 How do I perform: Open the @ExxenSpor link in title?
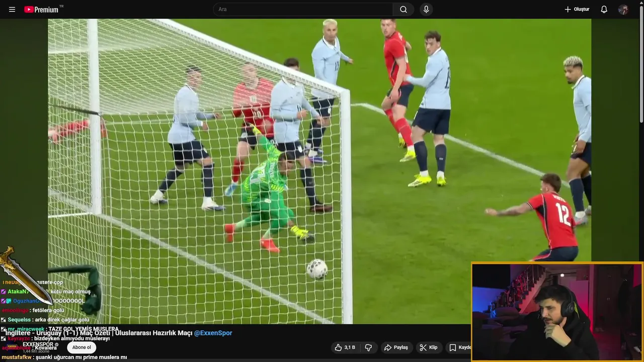coord(213,333)
